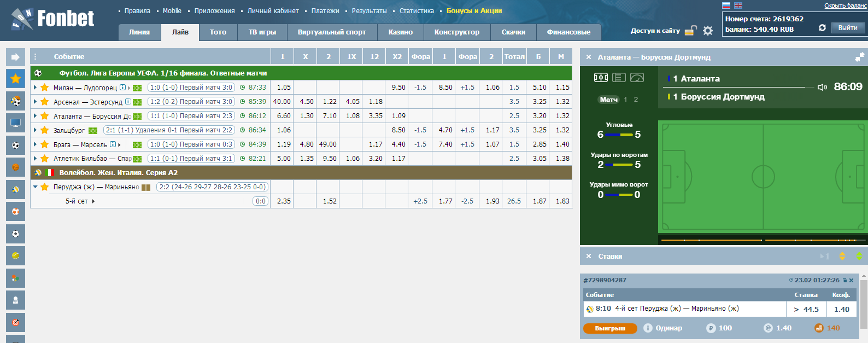Click the orange sort arrows in the Ставки header
This screenshot has width=868, height=343.
(842, 256)
